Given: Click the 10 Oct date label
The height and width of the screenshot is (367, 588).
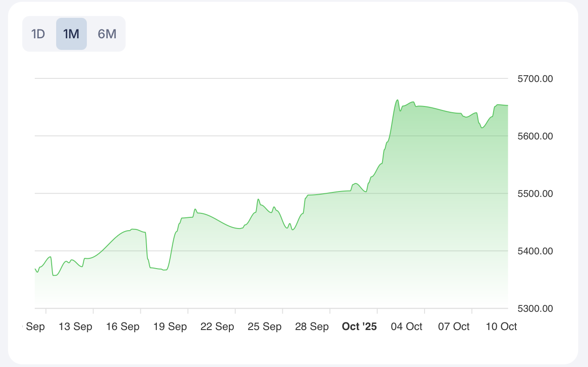Looking at the screenshot, I should pyautogui.click(x=501, y=326).
